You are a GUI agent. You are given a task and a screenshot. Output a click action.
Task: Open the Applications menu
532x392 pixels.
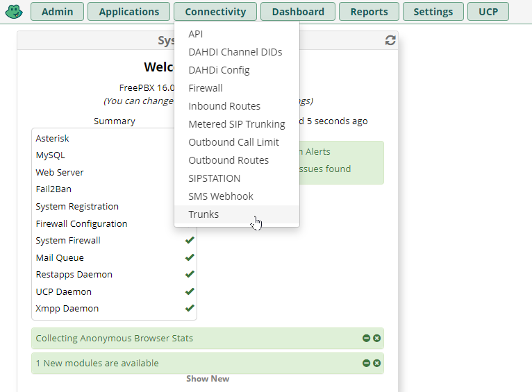[129, 12]
